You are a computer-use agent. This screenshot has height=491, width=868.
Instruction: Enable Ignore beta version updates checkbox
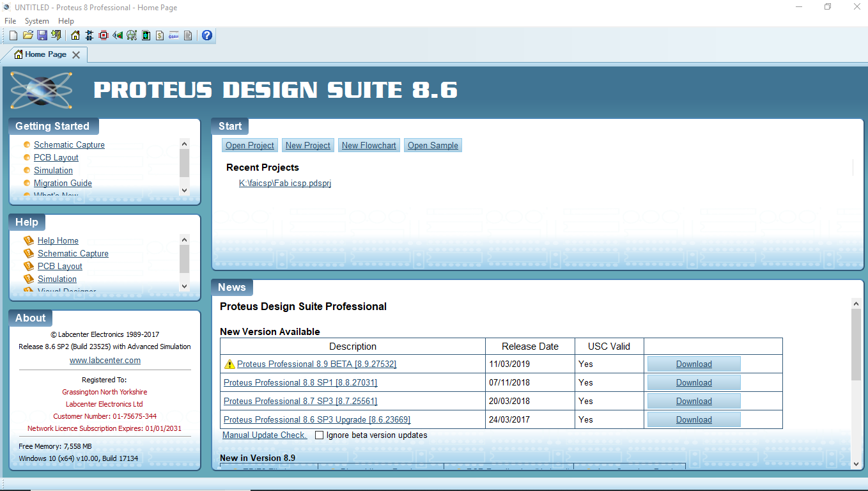pyautogui.click(x=320, y=435)
